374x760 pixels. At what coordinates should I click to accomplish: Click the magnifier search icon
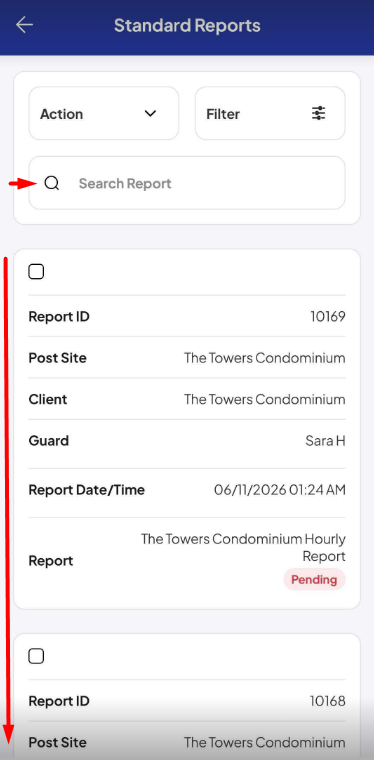(x=51, y=183)
